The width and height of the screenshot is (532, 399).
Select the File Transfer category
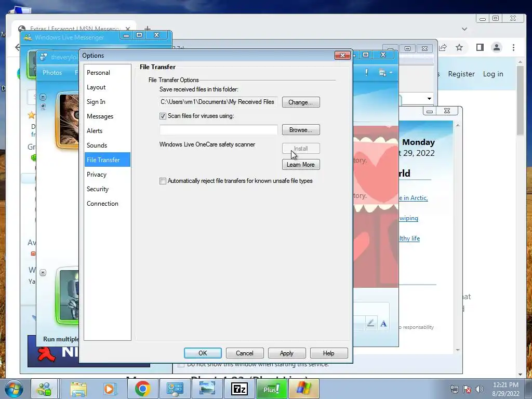107,159
